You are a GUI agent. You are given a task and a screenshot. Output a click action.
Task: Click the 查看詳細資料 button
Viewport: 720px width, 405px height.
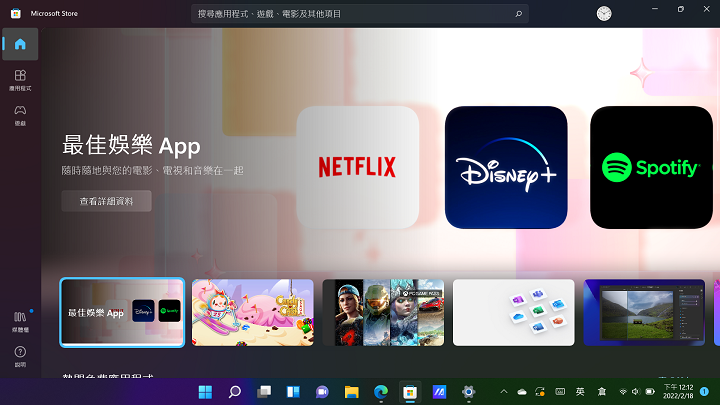pyautogui.click(x=107, y=201)
